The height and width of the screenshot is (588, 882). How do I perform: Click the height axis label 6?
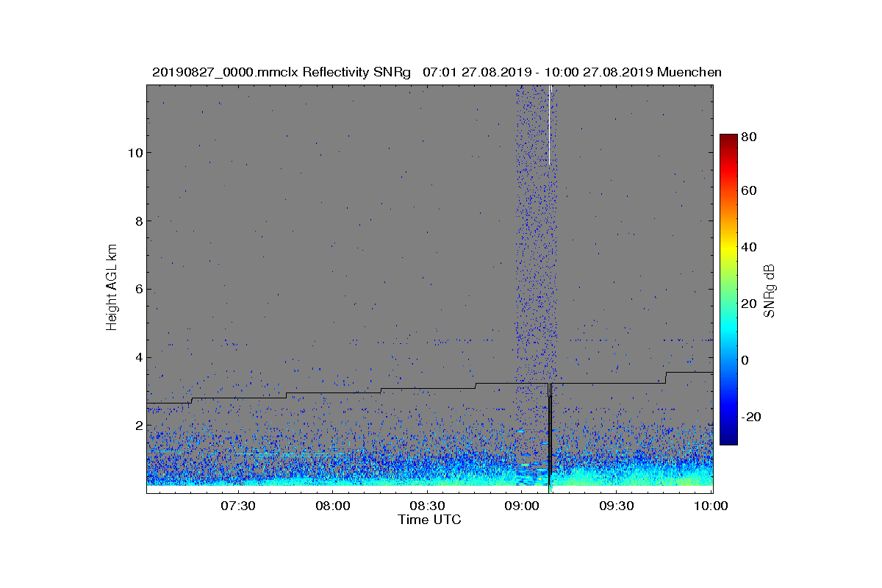point(137,290)
